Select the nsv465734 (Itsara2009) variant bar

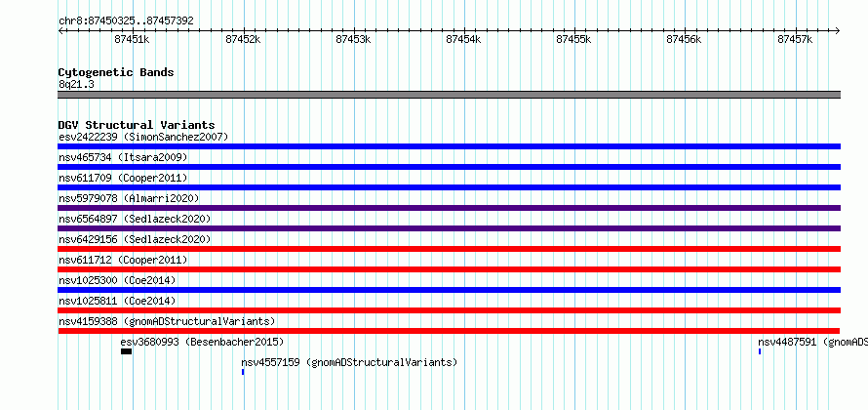point(449,167)
